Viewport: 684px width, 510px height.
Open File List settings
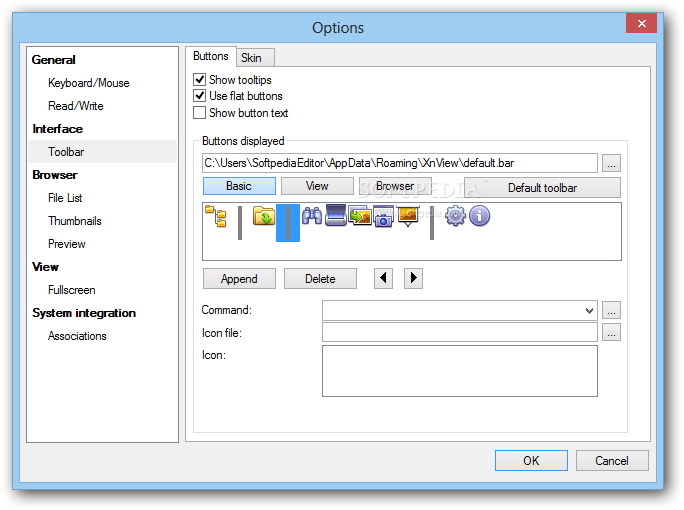click(x=65, y=198)
